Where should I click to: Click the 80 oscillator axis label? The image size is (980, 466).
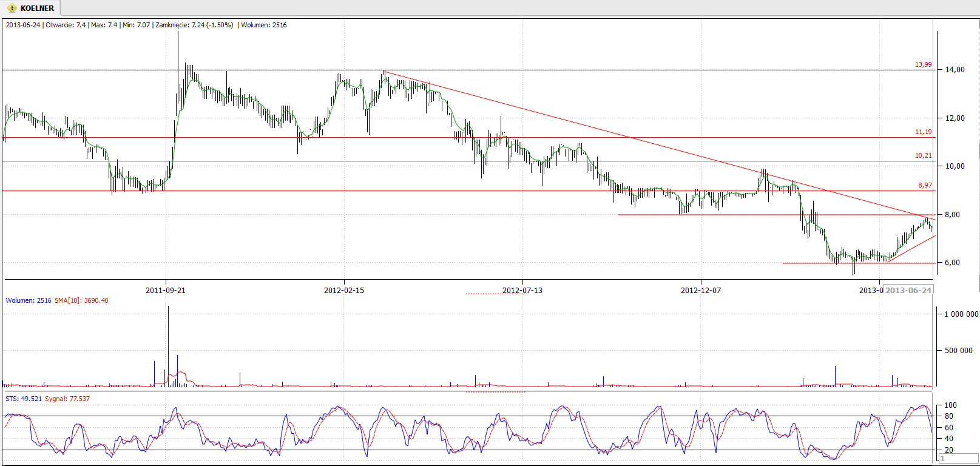point(949,416)
